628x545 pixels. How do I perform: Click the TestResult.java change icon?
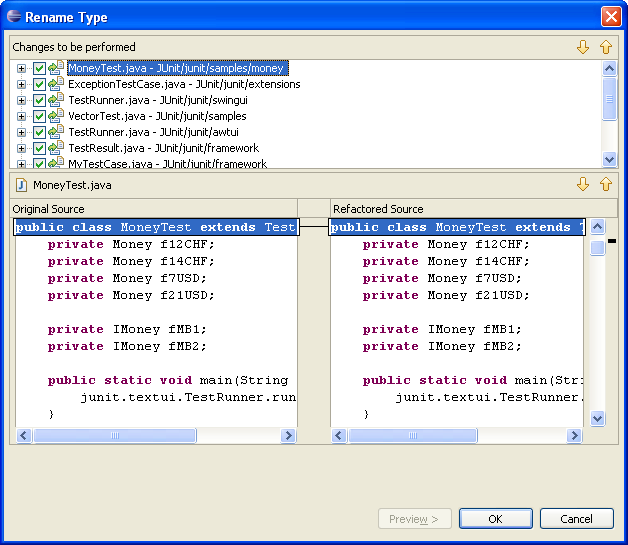(56, 148)
